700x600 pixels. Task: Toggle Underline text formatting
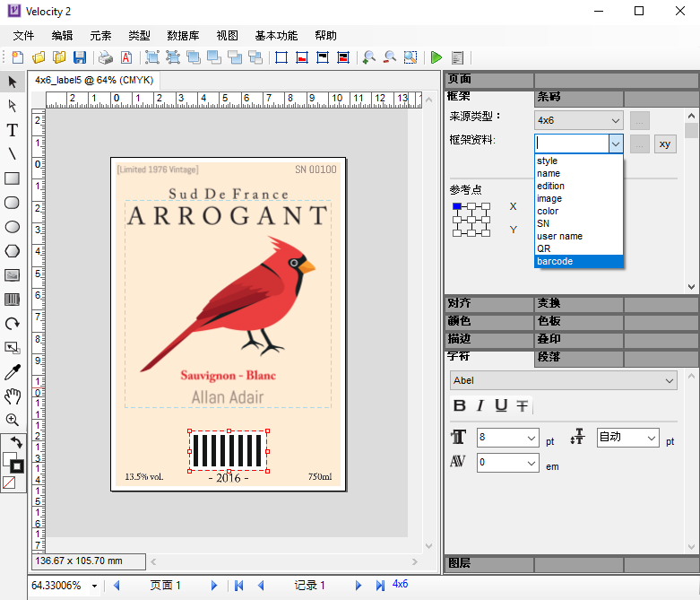[501, 405]
